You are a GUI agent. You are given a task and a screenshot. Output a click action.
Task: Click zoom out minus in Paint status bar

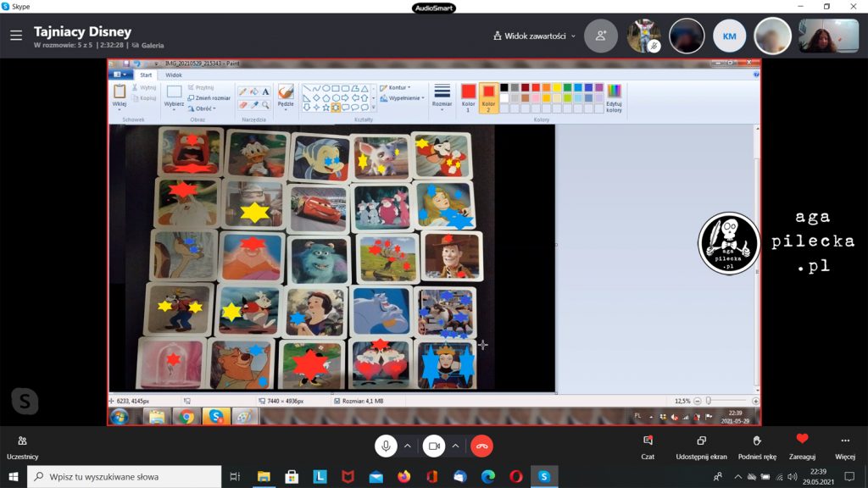[698, 401]
